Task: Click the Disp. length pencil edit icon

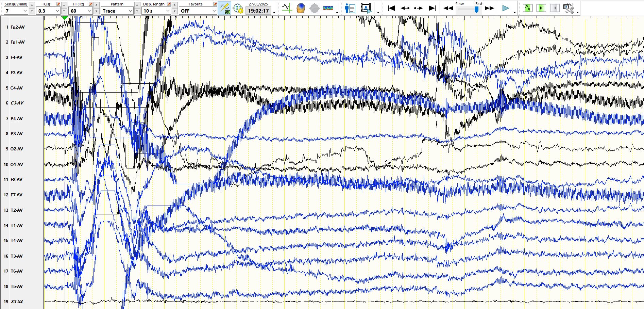Action: [x=169, y=4]
